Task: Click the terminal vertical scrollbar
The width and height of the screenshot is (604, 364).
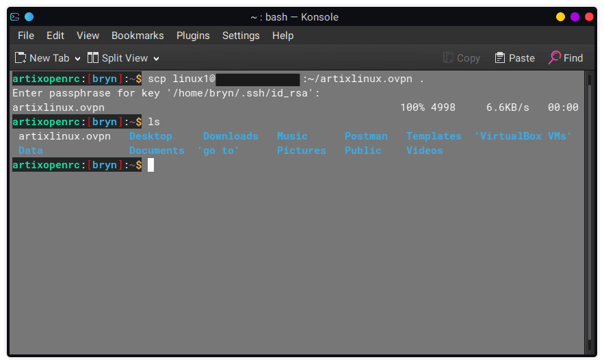Action: (590, 212)
